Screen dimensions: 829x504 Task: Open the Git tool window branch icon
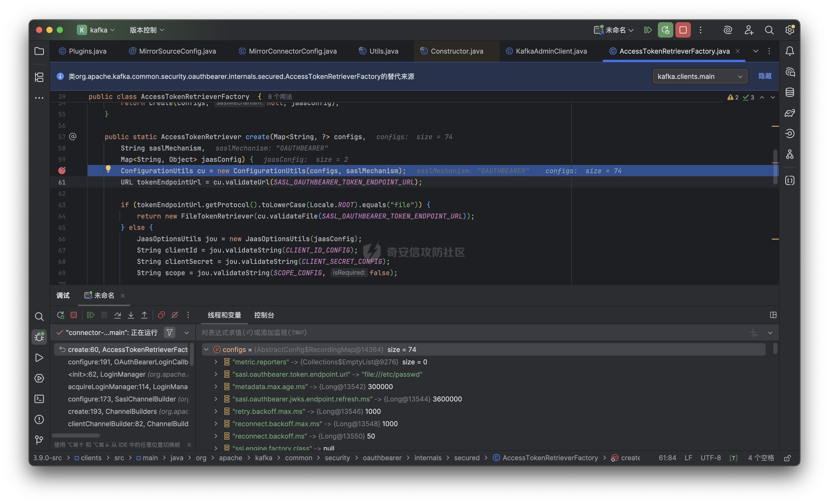(x=39, y=440)
